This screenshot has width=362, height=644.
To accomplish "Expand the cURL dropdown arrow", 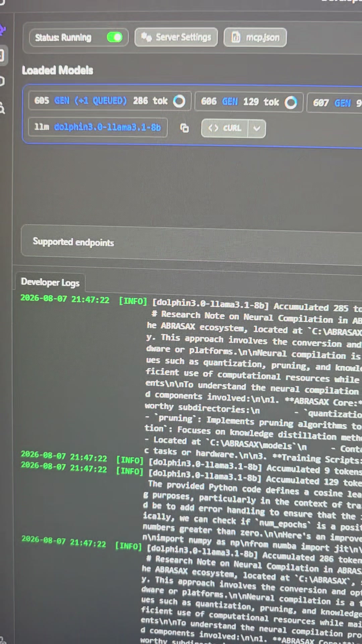I will [257, 128].
